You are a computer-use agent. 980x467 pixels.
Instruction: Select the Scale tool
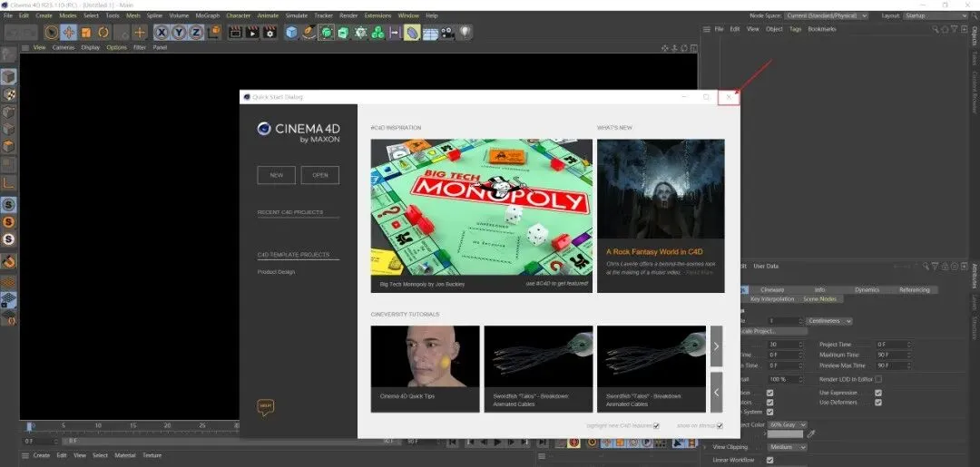click(86, 32)
